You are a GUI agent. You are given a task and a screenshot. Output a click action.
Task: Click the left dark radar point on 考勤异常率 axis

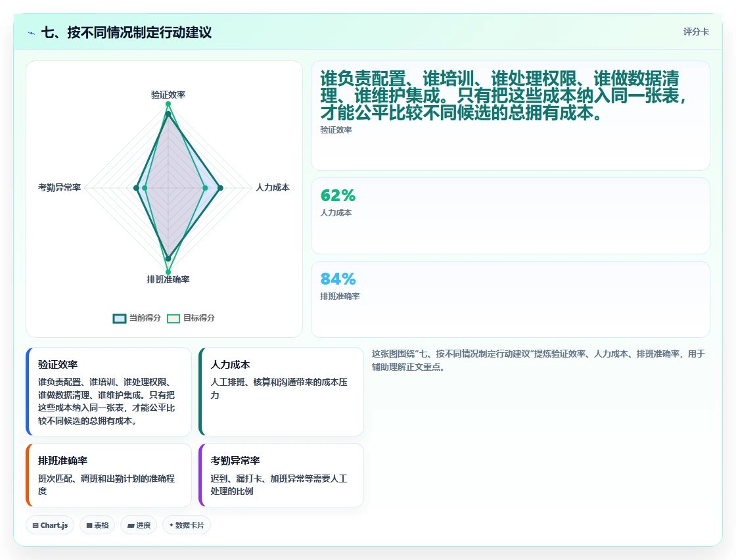136,188
